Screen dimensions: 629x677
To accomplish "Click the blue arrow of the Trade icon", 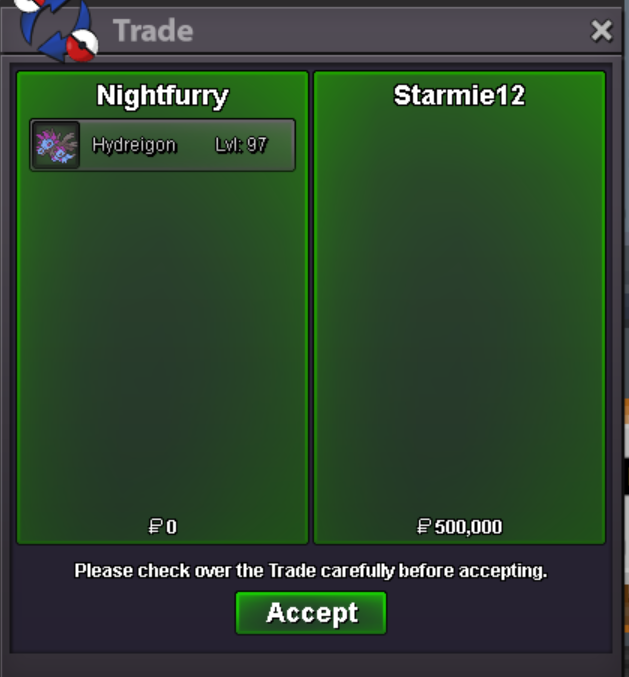I will [54, 43].
